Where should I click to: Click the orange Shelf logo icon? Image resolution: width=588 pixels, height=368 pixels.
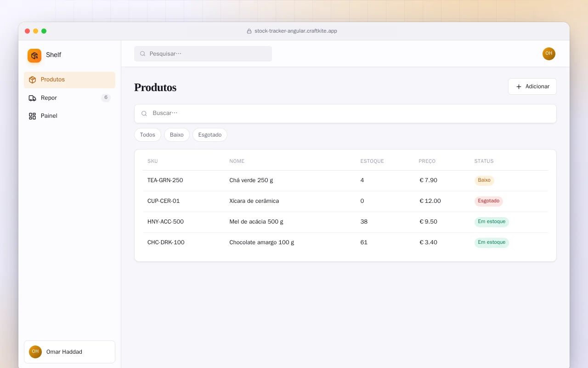point(34,56)
